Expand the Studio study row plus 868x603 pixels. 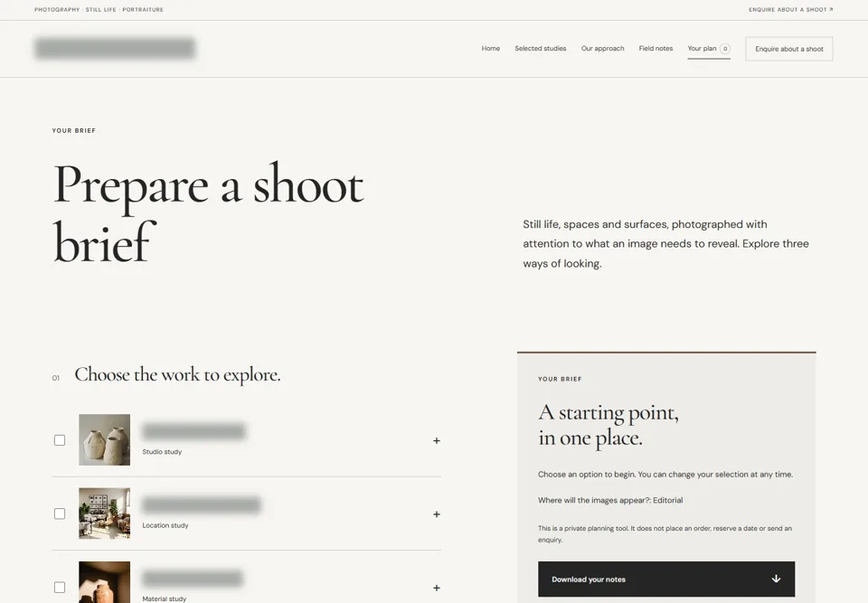(x=436, y=441)
